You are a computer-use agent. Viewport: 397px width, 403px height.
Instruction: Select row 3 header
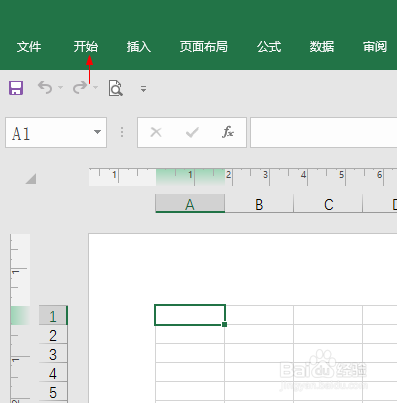pyautogui.click(x=53, y=354)
